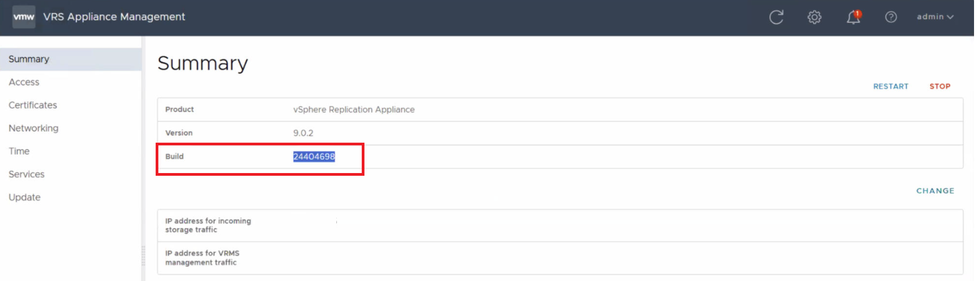Expand the admin user dropdown

tap(935, 17)
